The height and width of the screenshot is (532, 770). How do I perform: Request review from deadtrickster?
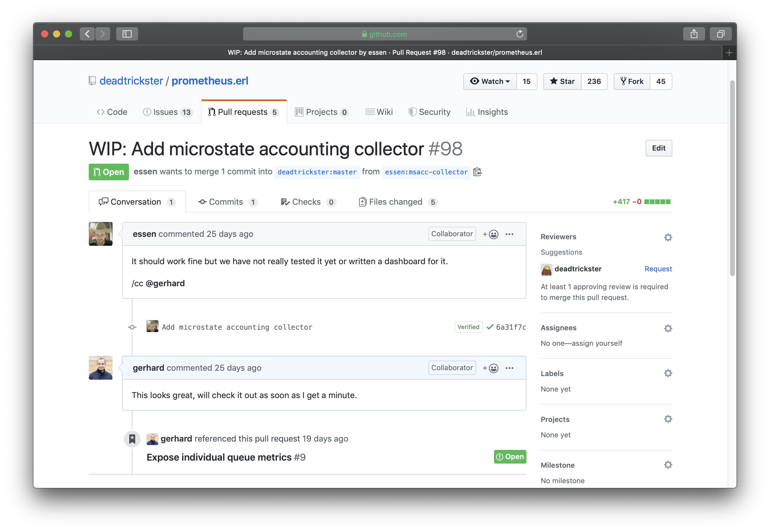[658, 269]
